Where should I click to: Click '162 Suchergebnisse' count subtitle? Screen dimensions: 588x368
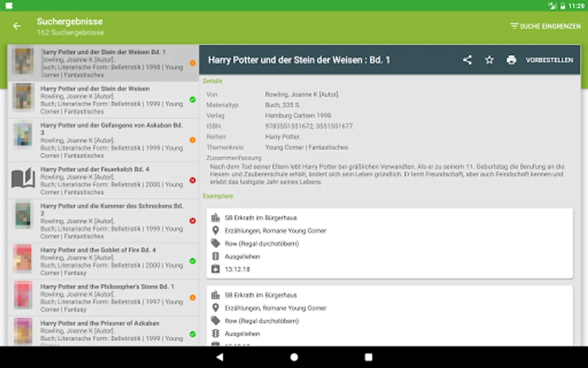(x=70, y=32)
